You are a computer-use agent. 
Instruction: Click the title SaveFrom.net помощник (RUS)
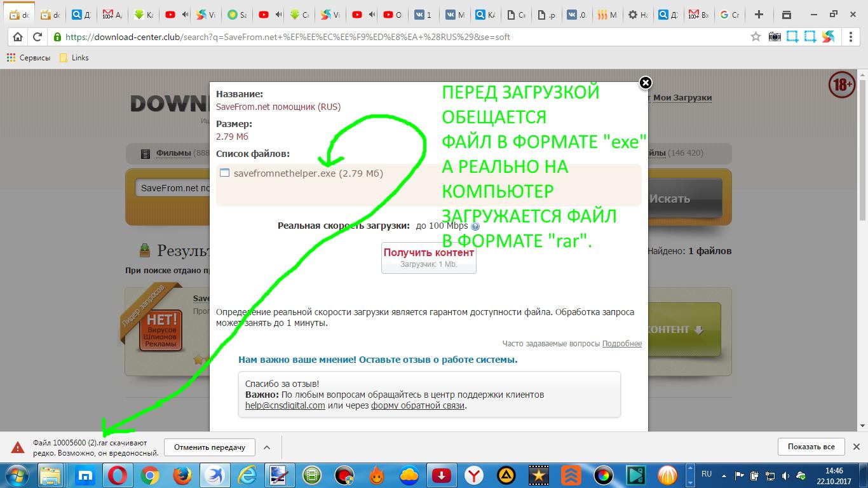(x=278, y=107)
